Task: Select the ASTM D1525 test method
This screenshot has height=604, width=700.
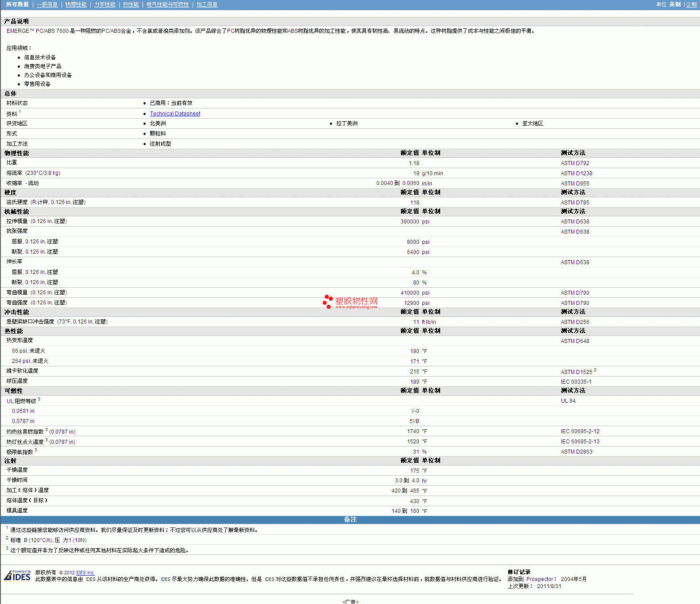Action: (x=576, y=372)
